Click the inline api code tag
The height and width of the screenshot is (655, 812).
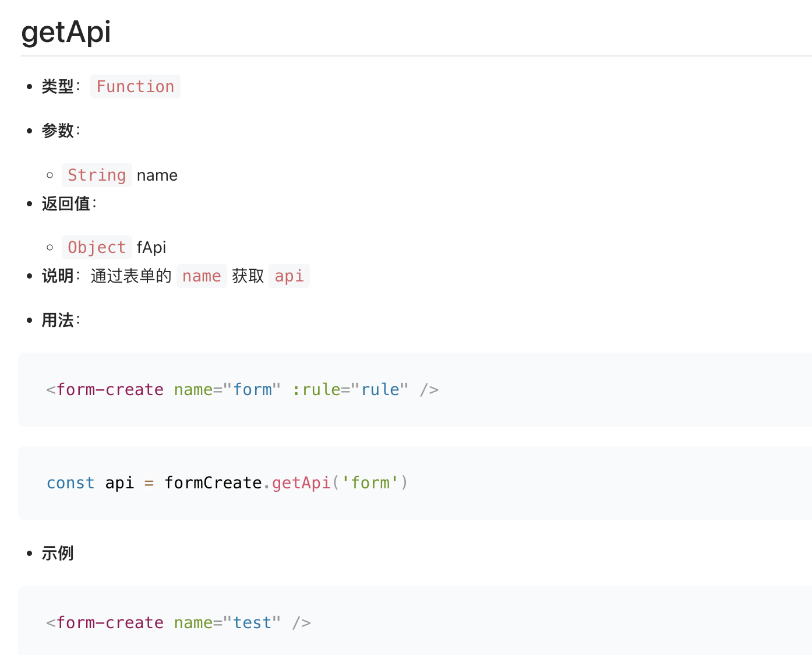(289, 276)
